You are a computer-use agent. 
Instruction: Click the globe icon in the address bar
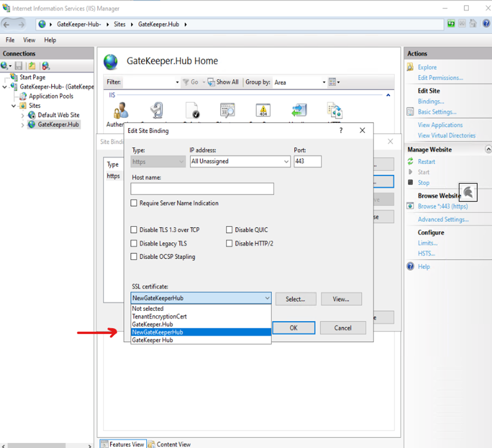(x=42, y=24)
